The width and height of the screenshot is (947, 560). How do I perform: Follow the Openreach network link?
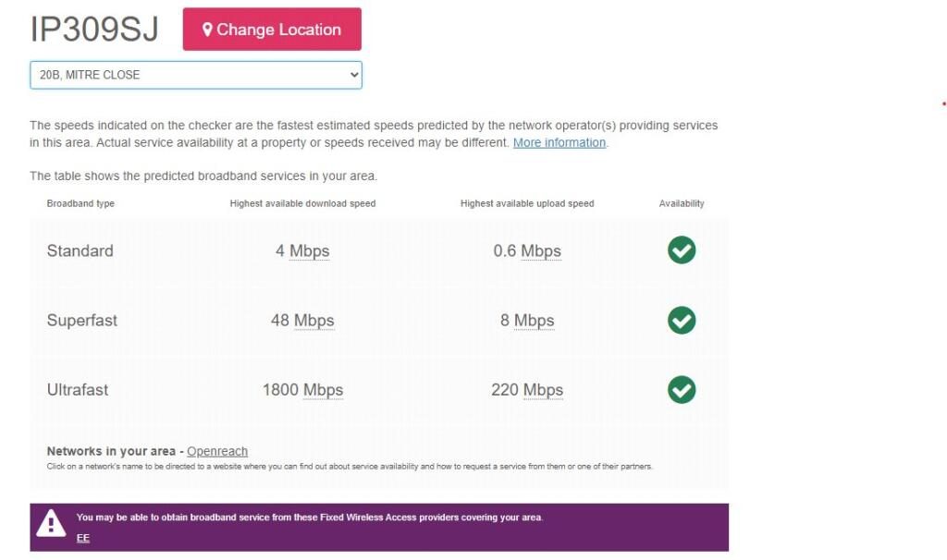pyautogui.click(x=217, y=451)
